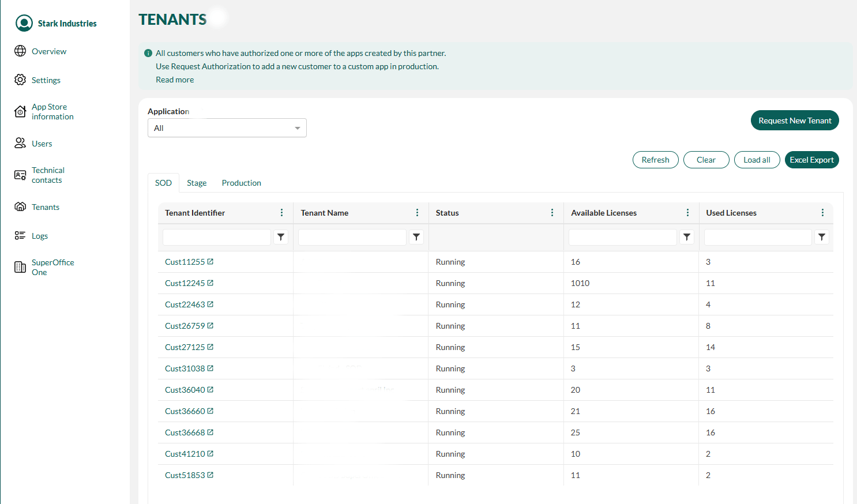Viewport: 857px width, 504px height.
Task: Focus the Tenant Identifier filter field
Action: 217,237
